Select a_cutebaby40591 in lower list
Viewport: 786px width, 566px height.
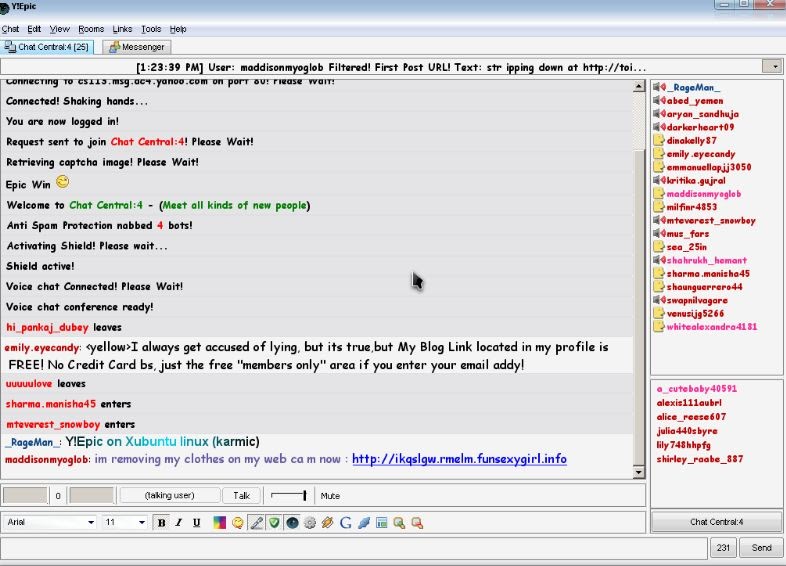tap(697, 389)
